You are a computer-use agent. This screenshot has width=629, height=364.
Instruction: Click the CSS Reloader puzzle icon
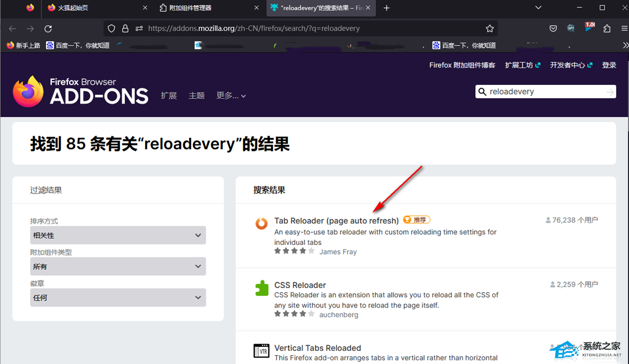coord(262,288)
